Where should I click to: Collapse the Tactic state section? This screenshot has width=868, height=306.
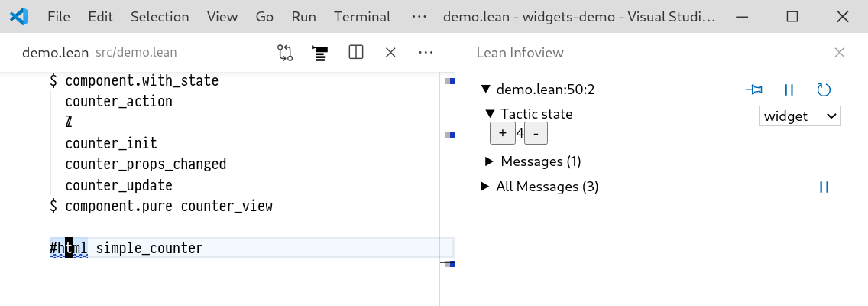[490, 114]
